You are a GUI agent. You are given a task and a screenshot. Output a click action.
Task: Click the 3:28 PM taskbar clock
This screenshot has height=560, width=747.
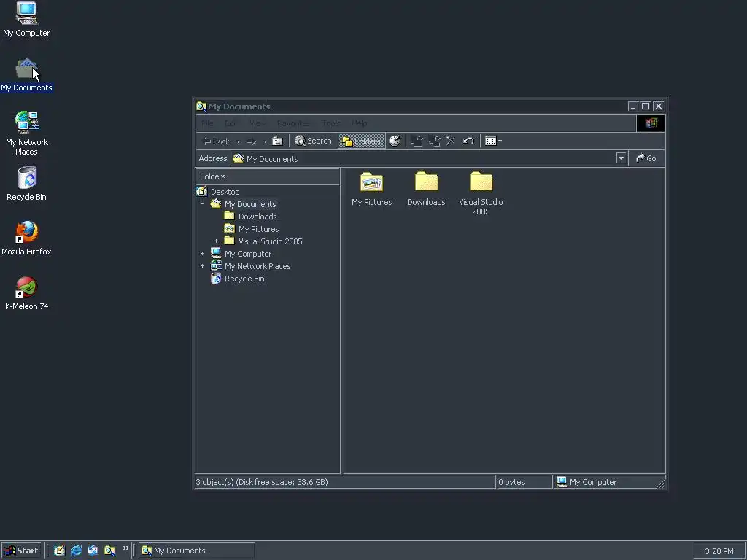point(719,551)
